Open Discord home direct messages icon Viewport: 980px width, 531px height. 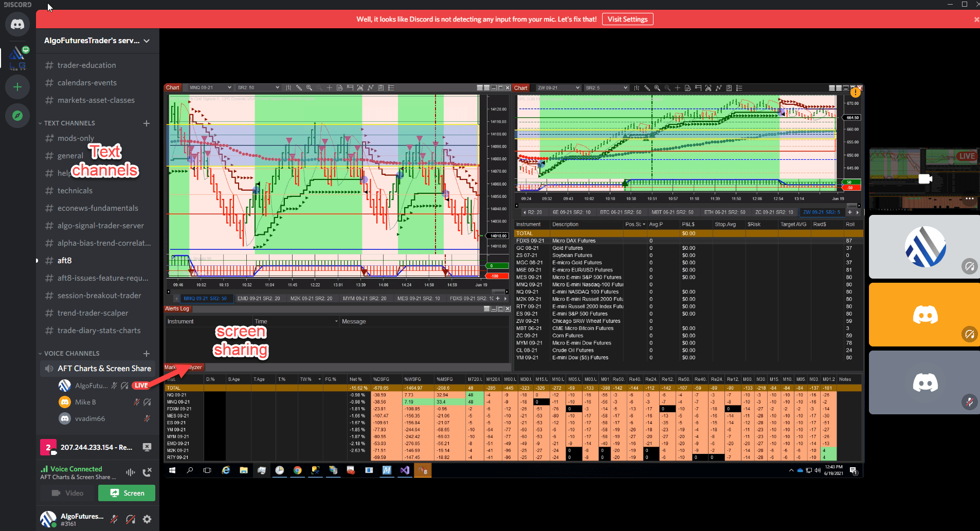17,24
